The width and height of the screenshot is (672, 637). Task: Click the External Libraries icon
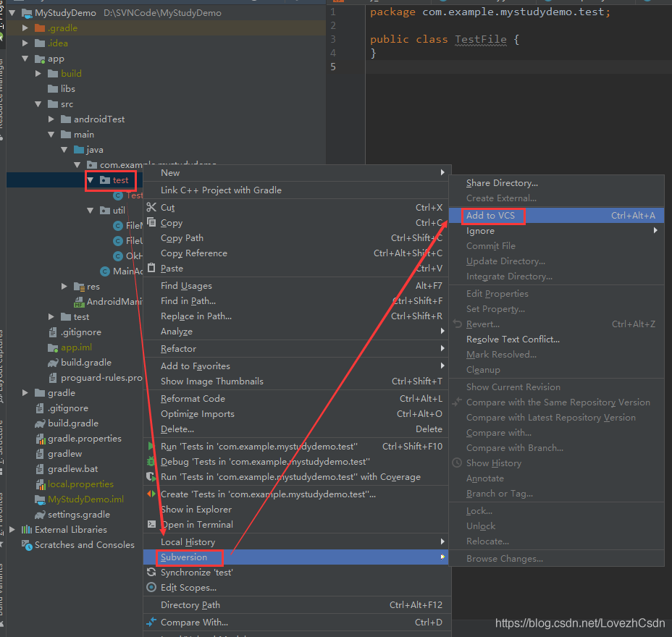(27, 529)
